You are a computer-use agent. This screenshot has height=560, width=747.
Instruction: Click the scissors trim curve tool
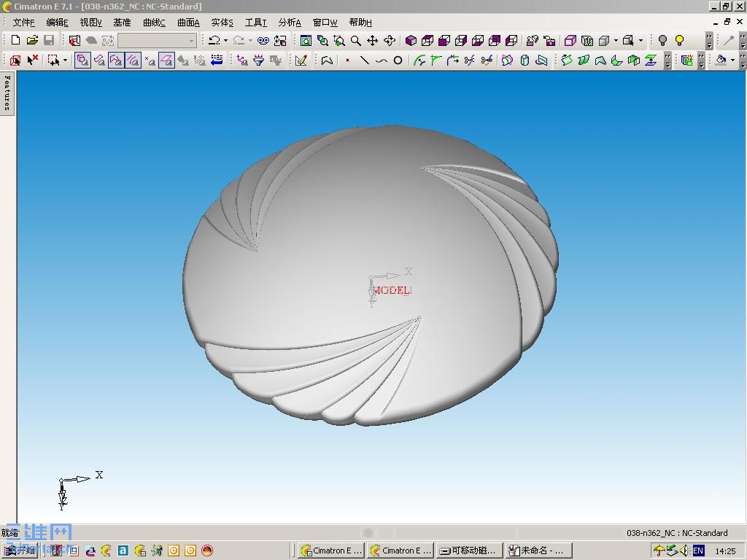[469, 61]
